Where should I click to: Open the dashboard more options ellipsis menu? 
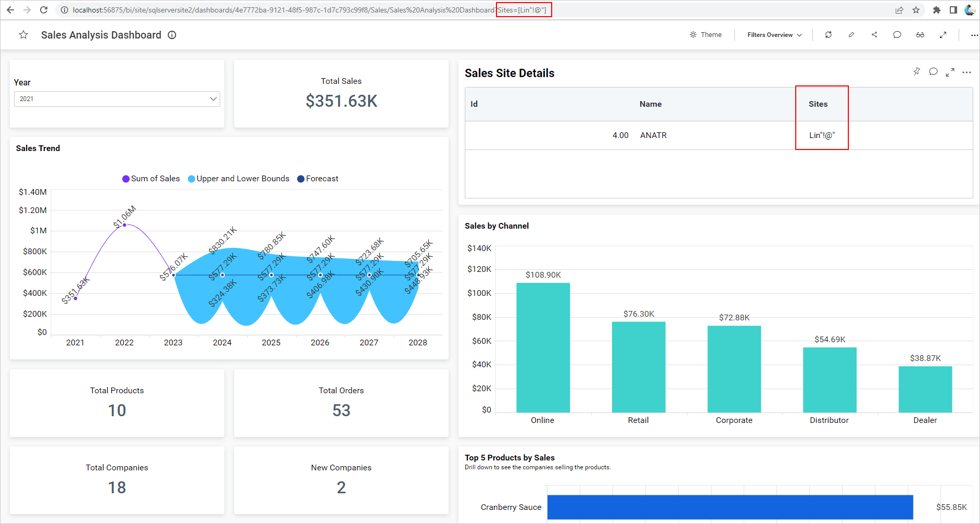click(974, 35)
